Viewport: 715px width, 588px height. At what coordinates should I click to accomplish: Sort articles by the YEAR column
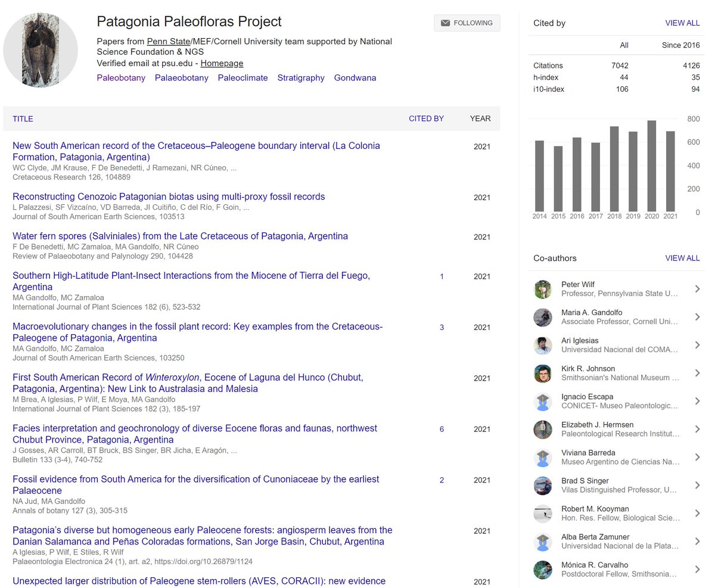click(480, 119)
